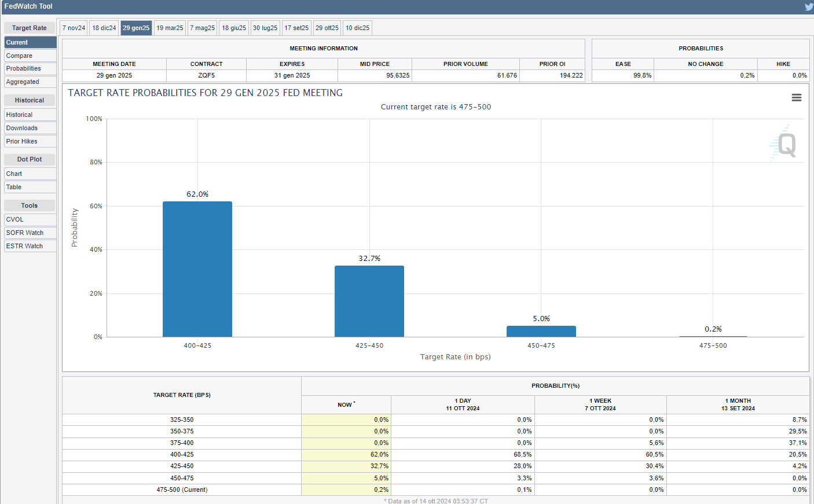This screenshot has width=814, height=504.
Task: Open the Historical data page
Action: coord(30,115)
